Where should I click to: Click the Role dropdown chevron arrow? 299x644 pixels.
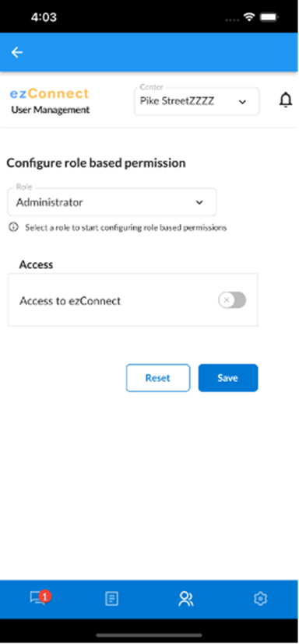pos(199,202)
